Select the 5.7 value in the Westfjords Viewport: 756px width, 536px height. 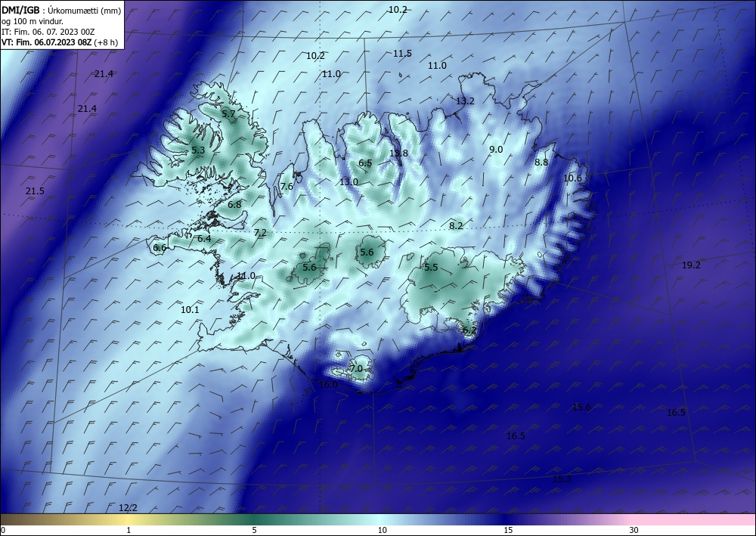click(x=228, y=114)
